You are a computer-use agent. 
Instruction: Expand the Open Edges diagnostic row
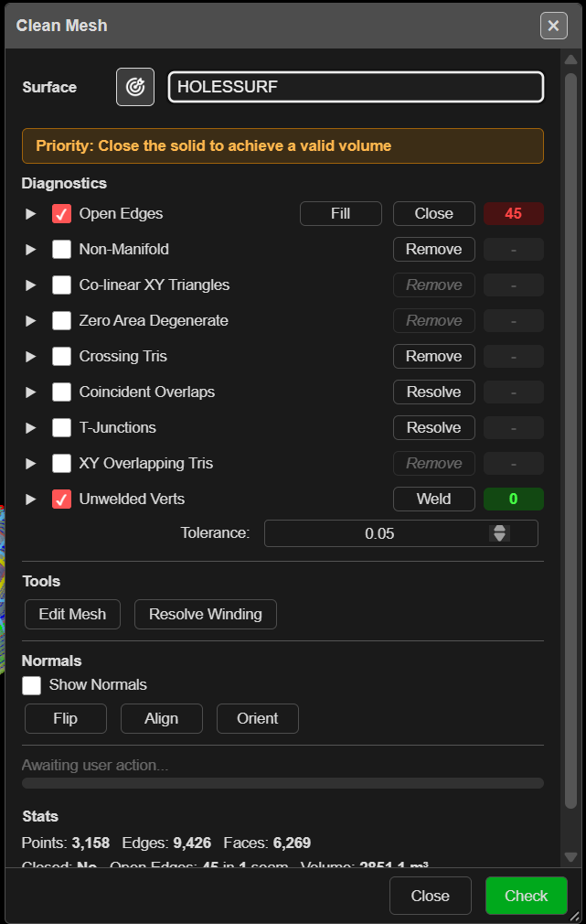pyautogui.click(x=30, y=214)
